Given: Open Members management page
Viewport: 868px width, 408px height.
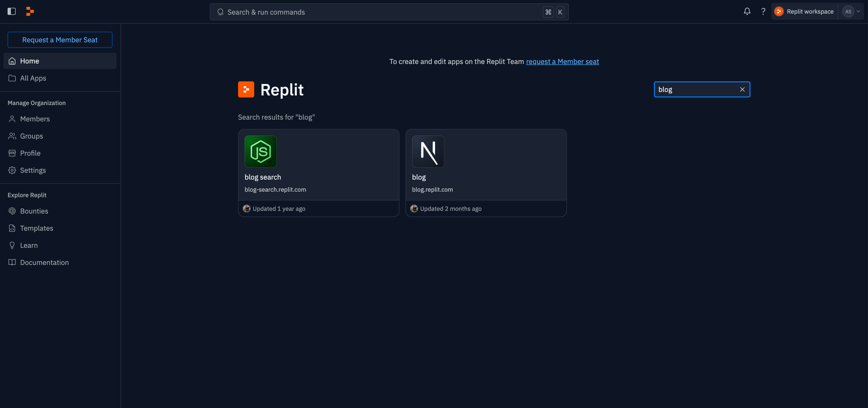Looking at the screenshot, I should (35, 119).
